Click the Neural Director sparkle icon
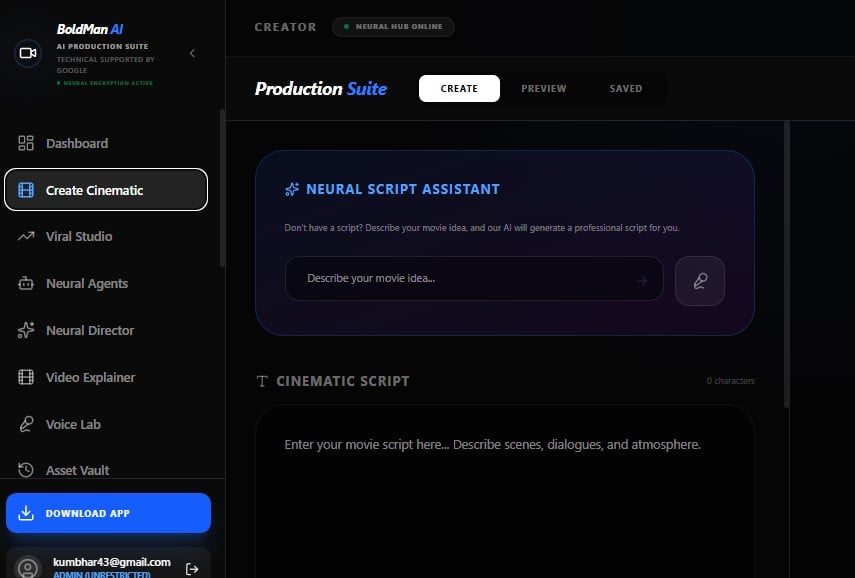 pyautogui.click(x=26, y=330)
